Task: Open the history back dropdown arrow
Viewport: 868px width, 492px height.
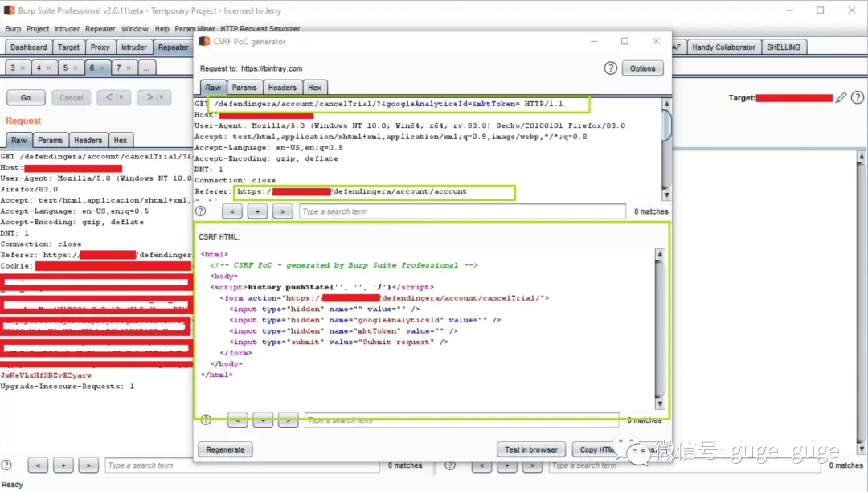Action: pos(121,97)
